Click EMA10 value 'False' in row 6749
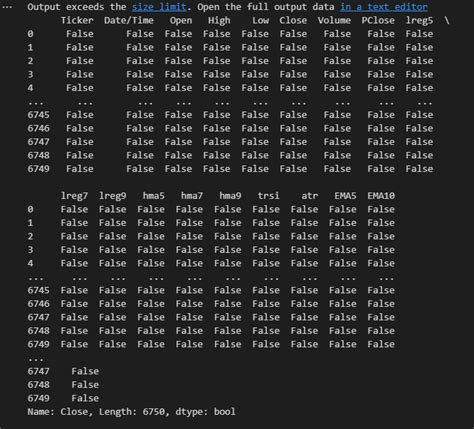Screen dimensions: 474x429 [x=381, y=344]
